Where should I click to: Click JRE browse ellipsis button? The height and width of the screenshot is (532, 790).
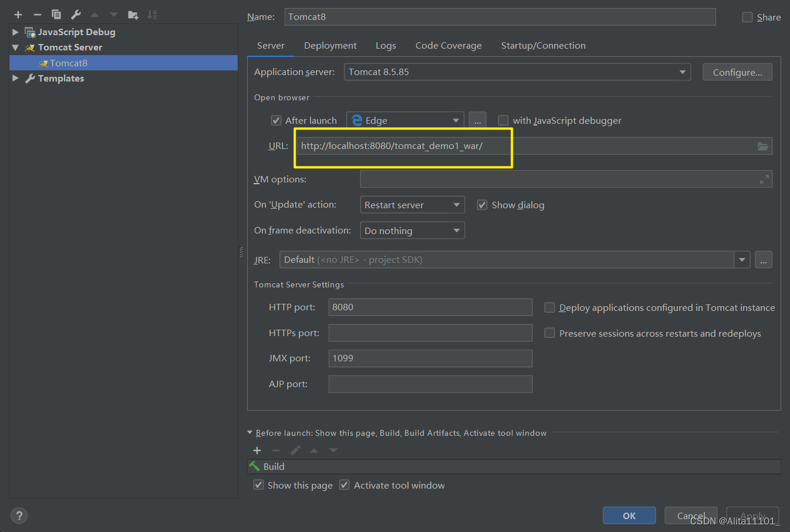764,260
